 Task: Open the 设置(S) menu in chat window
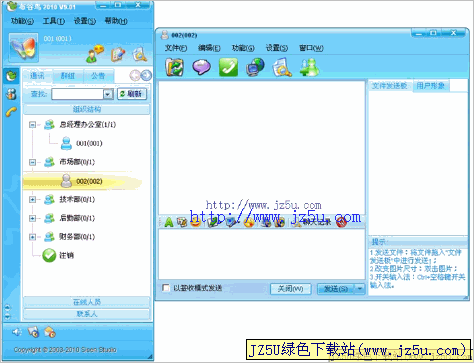click(277, 48)
